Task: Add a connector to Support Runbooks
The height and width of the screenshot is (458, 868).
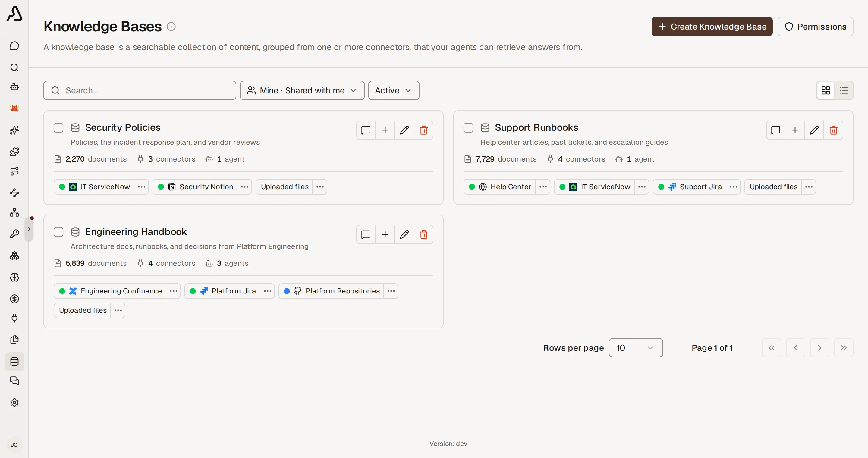Action: point(795,130)
